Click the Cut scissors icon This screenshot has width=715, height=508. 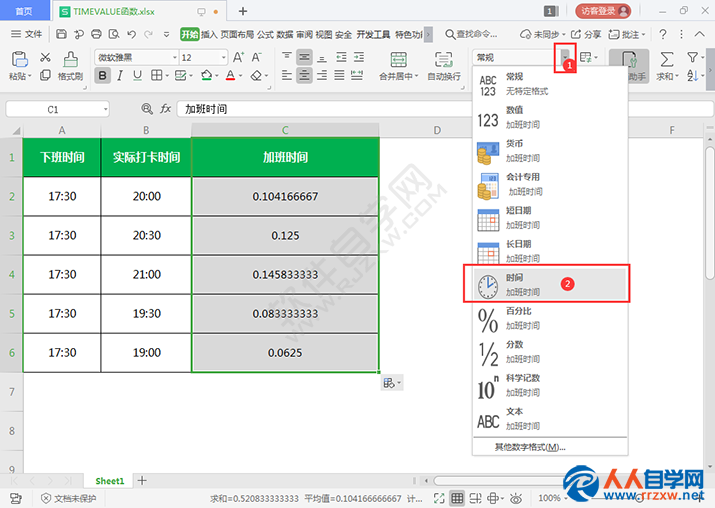tap(45, 57)
